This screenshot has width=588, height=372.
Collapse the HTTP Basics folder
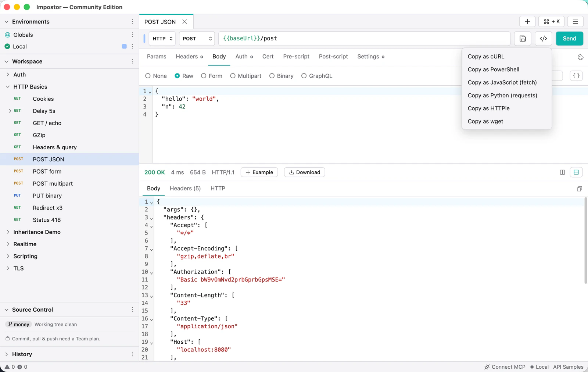pyautogui.click(x=8, y=87)
